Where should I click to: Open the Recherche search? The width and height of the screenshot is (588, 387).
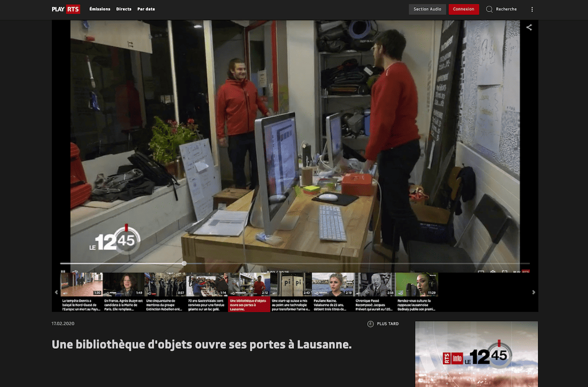[x=501, y=9]
